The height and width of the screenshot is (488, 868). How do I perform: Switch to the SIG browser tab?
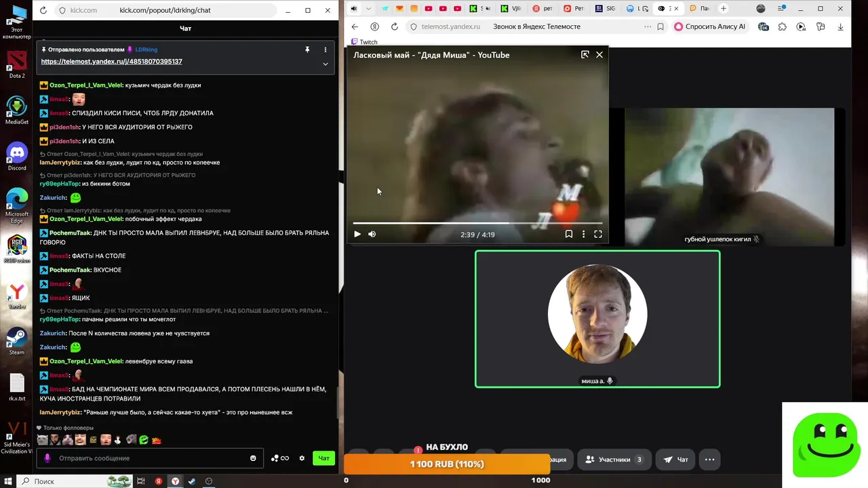(x=606, y=9)
